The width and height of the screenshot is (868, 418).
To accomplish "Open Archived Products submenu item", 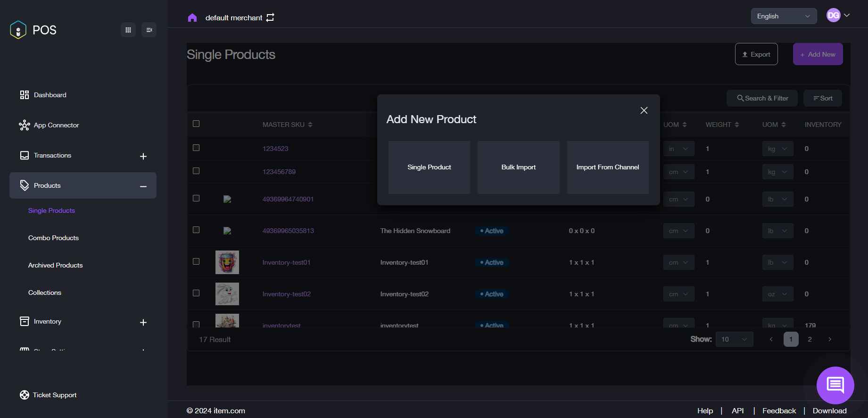I will point(55,265).
